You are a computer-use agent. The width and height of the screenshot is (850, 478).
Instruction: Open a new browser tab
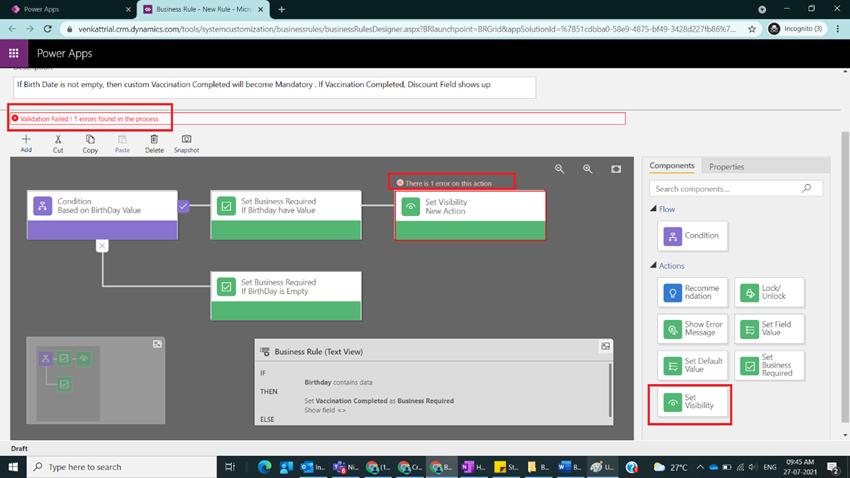[281, 9]
